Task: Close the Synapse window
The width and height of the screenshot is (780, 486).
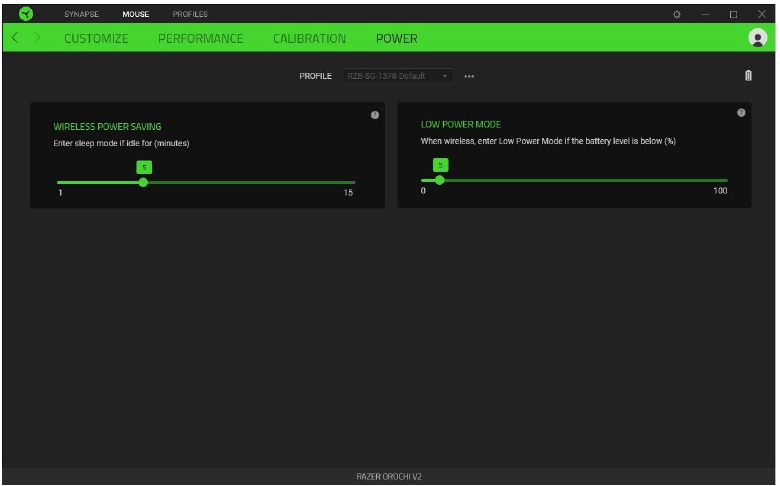Action: click(762, 14)
